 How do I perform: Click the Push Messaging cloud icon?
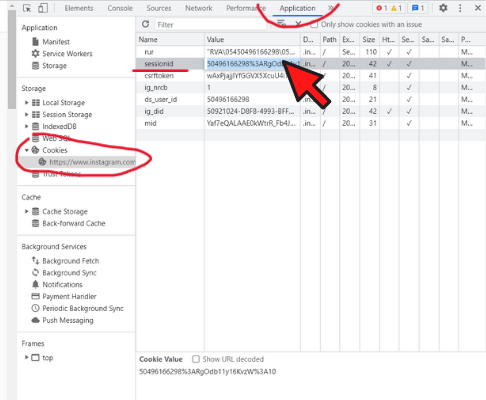35,320
